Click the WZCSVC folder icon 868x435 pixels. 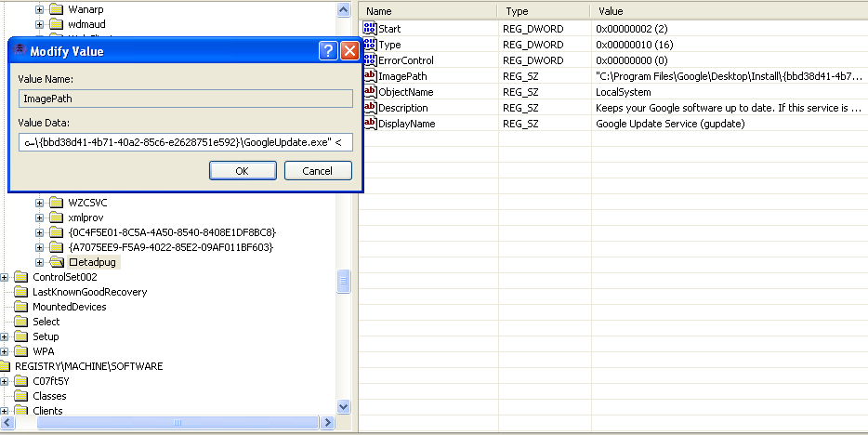click(x=56, y=203)
